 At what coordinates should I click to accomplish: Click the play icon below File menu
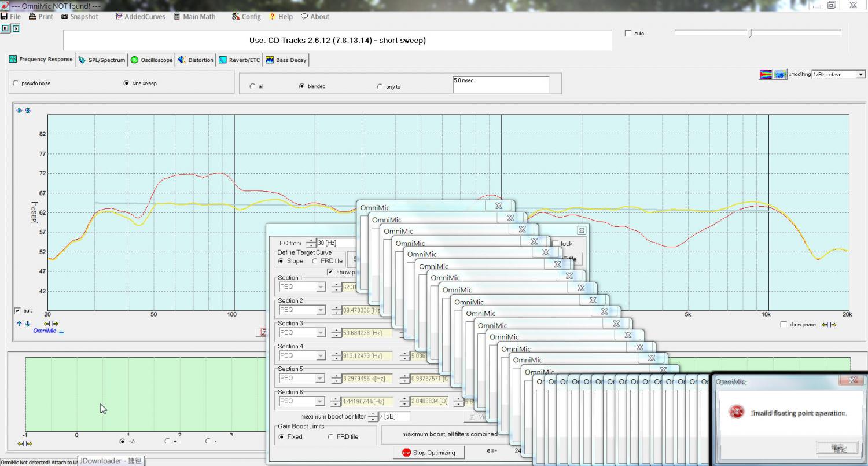coord(16,28)
